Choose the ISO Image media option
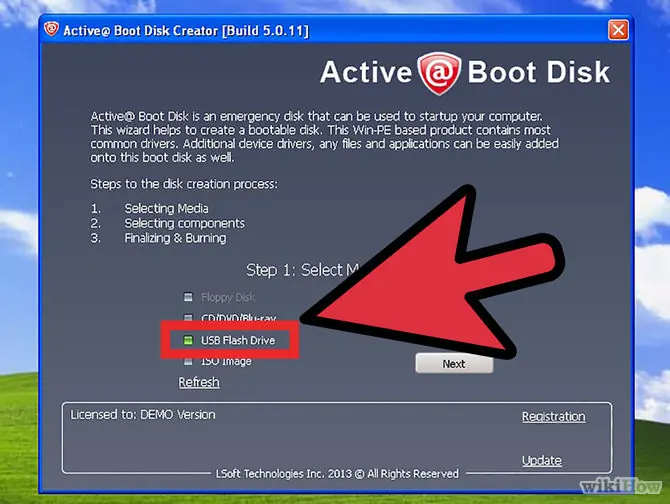This screenshot has width=670, height=504. [x=217, y=361]
